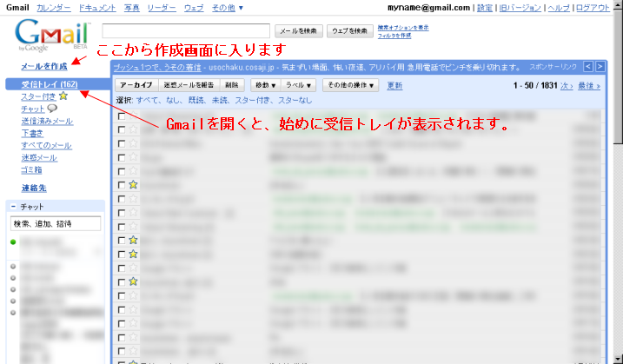Viewport: 623px width, 364px height.
Task: Unstar the topmost yellow-starred message
Action: [x=133, y=184]
